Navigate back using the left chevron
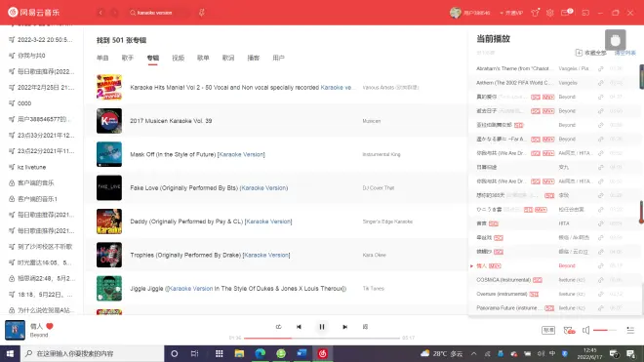Image resolution: width=644 pixels, height=362 pixels. tap(101, 13)
